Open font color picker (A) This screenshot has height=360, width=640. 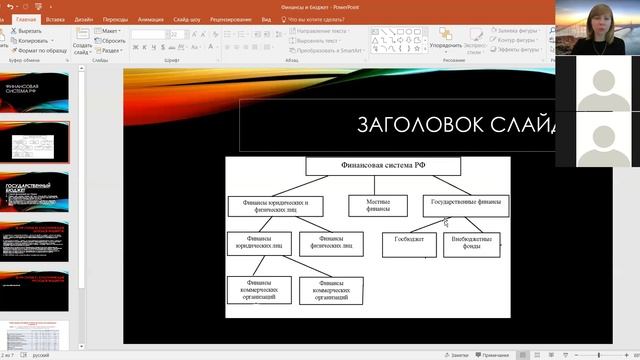[x=211, y=47]
